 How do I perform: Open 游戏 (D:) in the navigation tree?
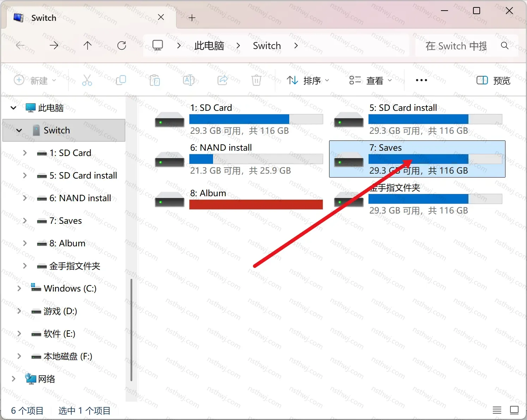tap(60, 311)
